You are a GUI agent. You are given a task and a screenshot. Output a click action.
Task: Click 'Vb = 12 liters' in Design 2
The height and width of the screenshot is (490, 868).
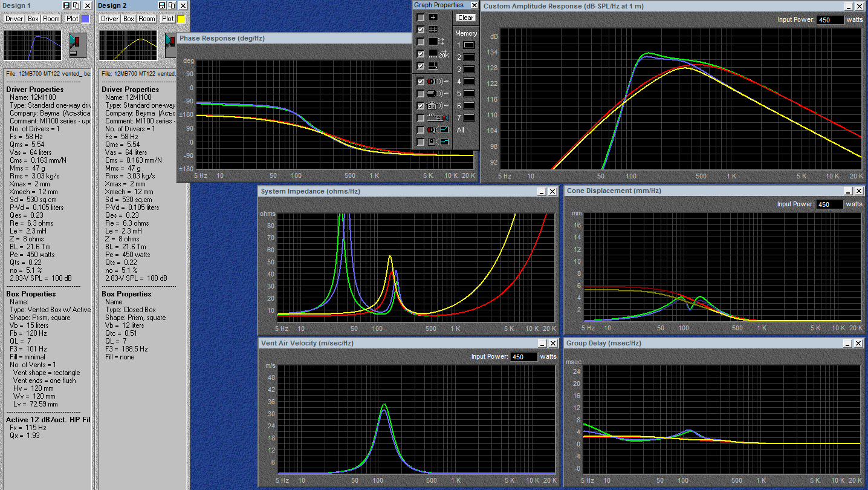pyautogui.click(x=125, y=325)
